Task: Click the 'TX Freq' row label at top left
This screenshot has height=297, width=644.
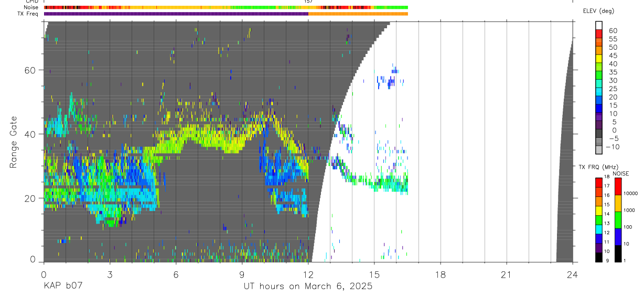Action: [x=28, y=14]
